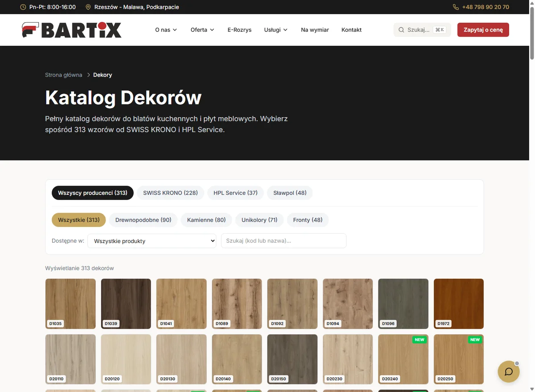This screenshot has width=535, height=392.
Task: Click the 'Katalog Dekorów' heading
Action: point(123,97)
